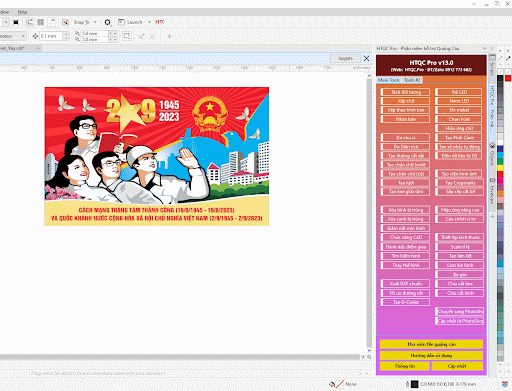
Task: Click the Cập nhật từ PhotoShop button
Action: point(460,321)
